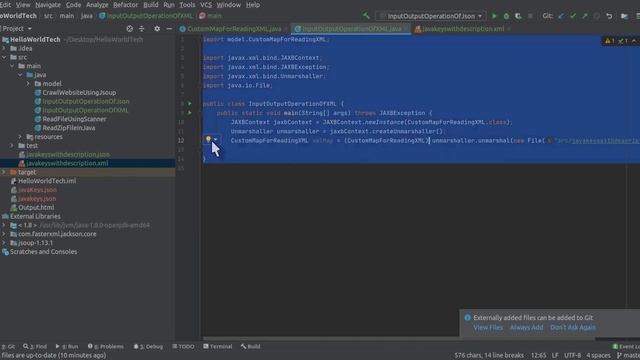Click the Git Update Project arrow icon
Screen dimensions: 640x360
point(561,16)
